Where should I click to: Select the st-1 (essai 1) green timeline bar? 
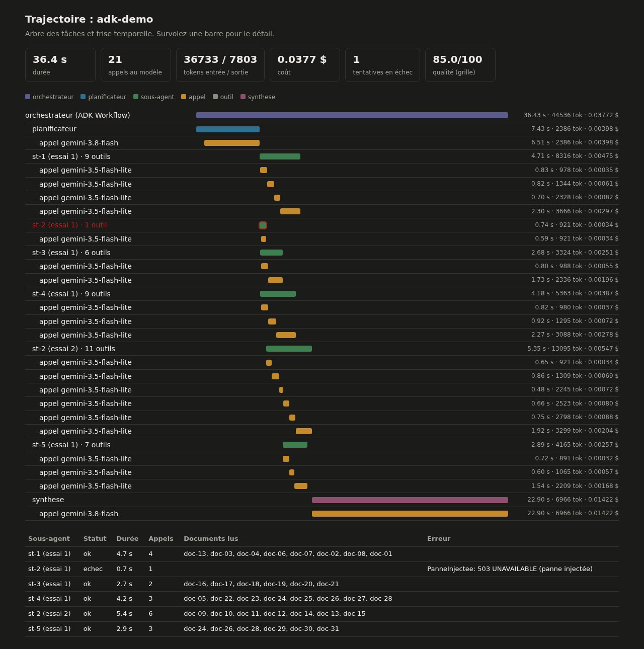[x=280, y=156]
